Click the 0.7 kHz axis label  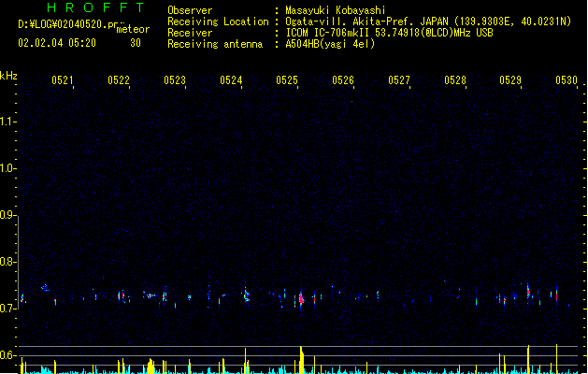tap(7, 309)
